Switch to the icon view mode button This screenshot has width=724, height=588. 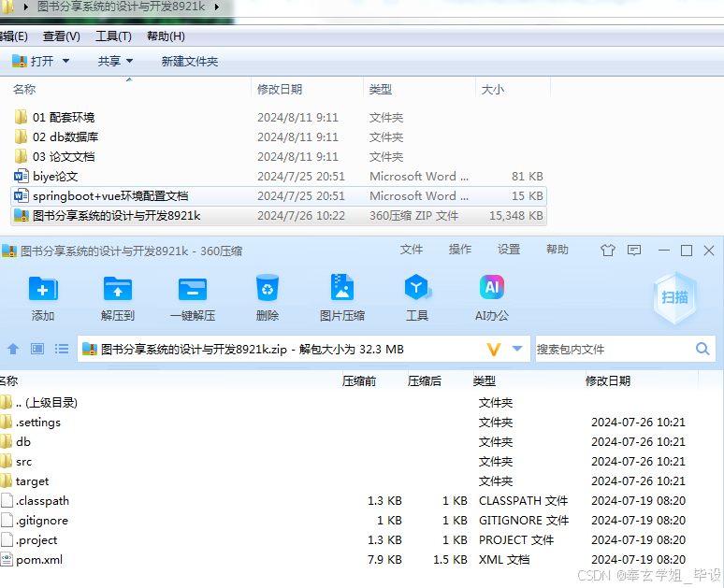click(x=37, y=349)
